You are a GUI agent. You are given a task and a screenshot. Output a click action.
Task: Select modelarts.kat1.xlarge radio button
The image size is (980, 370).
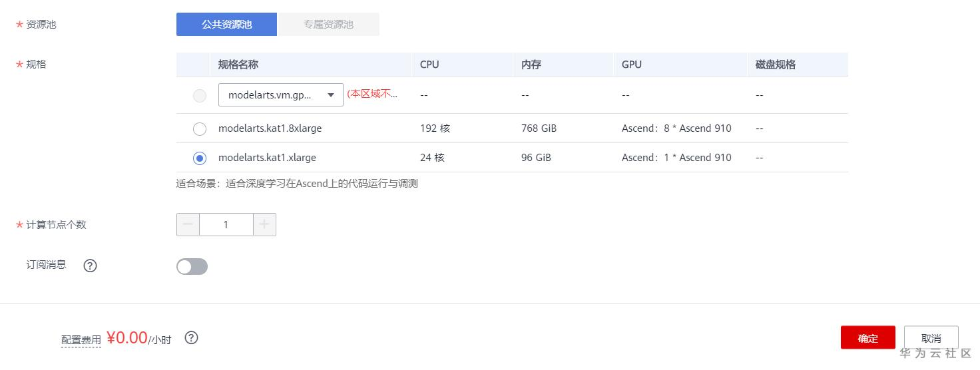tap(199, 158)
